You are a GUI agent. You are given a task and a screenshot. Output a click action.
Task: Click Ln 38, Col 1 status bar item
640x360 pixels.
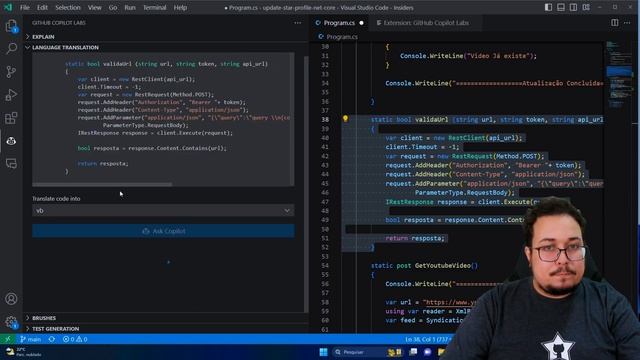(x=428, y=339)
